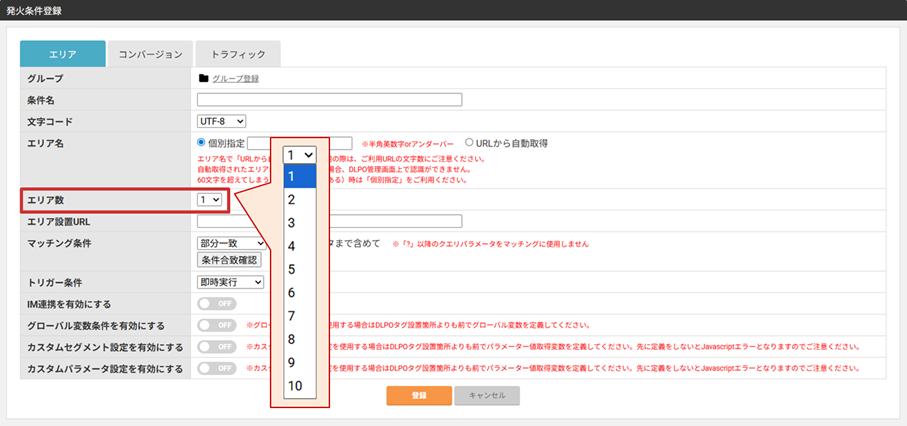Turn on カスタムセグメント設定 toggle
The width and height of the screenshot is (907, 426).
point(217,347)
